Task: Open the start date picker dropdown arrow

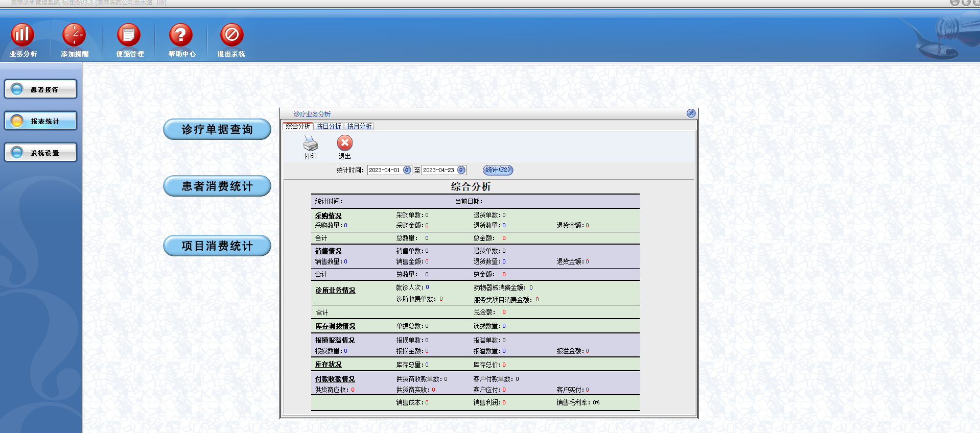Action: [x=407, y=170]
